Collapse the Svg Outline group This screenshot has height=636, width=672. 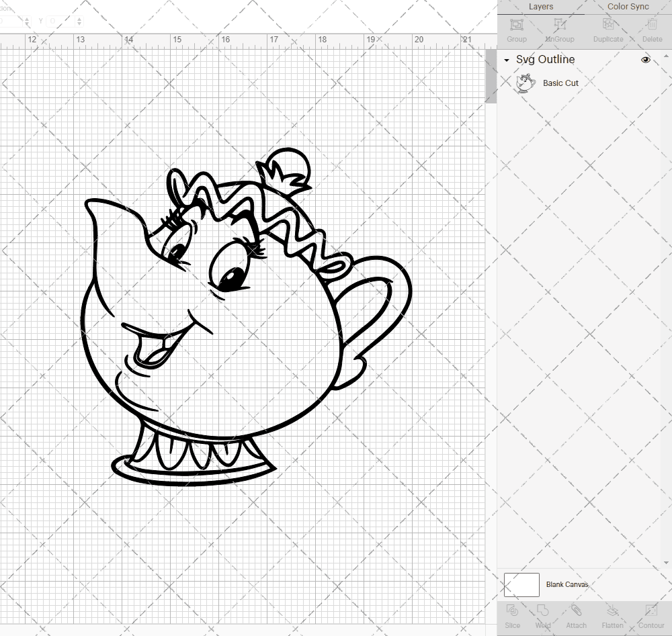click(506, 60)
